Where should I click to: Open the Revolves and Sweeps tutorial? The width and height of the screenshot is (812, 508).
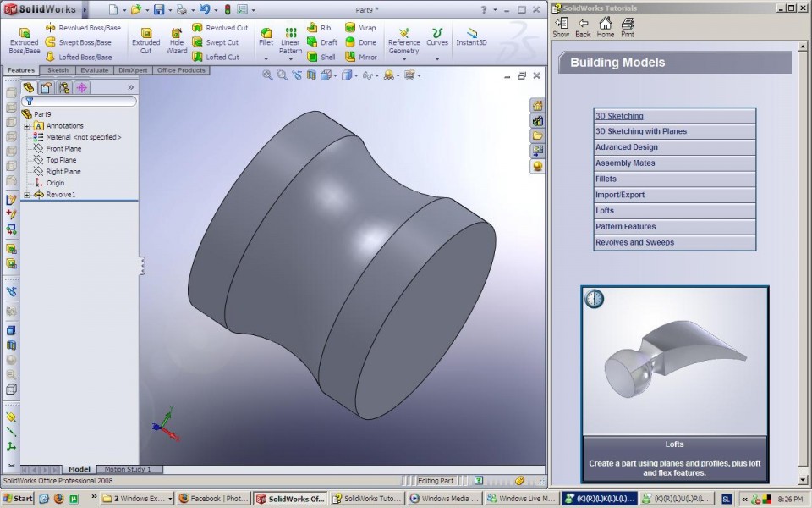pos(675,243)
